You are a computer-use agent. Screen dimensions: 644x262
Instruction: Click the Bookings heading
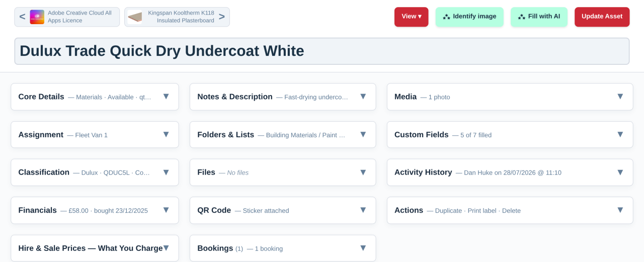pyautogui.click(x=215, y=248)
